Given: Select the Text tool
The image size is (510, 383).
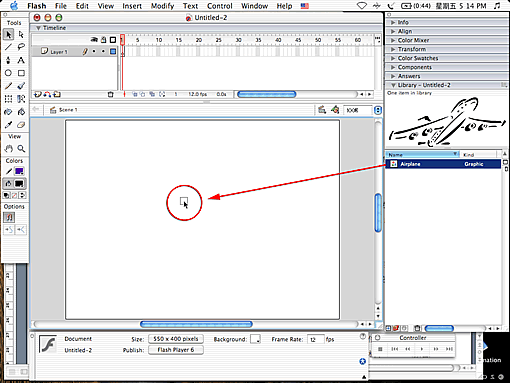Looking at the screenshot, I should pyautogui.click(x=21, y=60).
